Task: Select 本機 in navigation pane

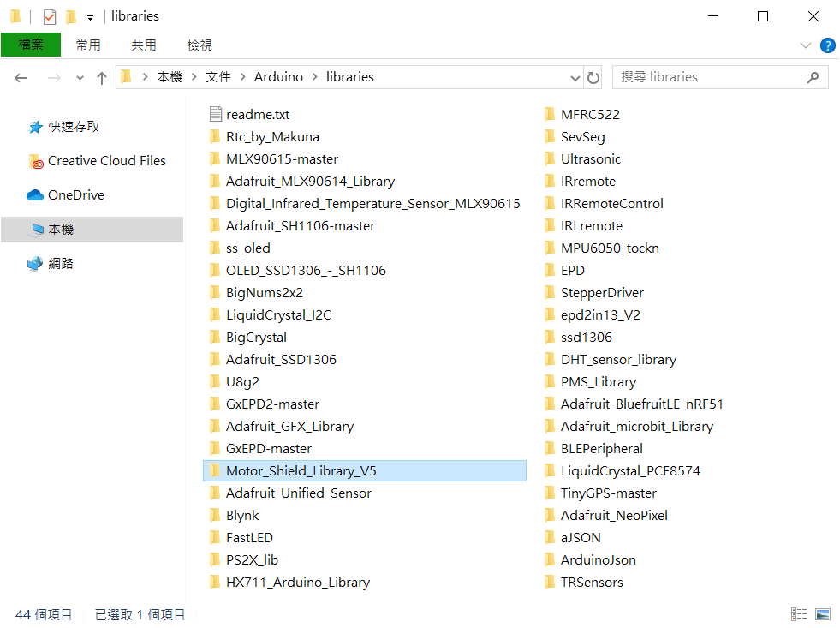Action: pos(92,230)
